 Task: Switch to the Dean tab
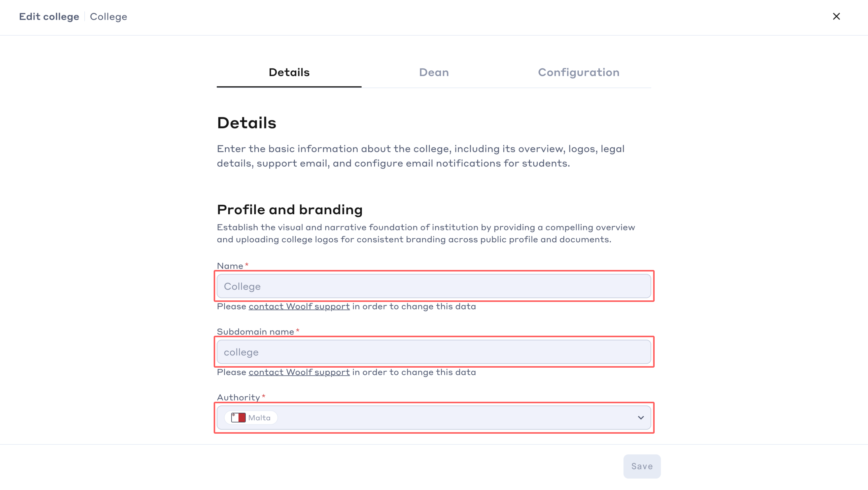[434, 72]
